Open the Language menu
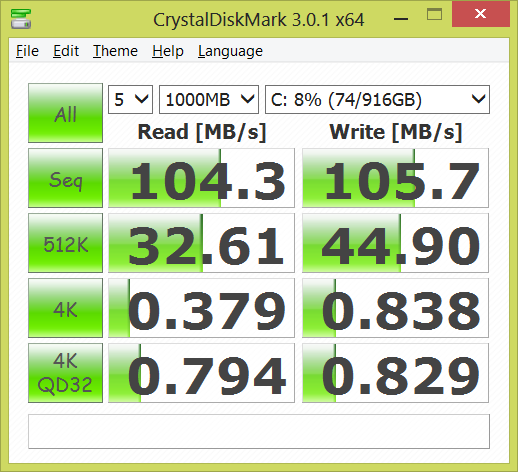The image size is (518, 472). point(230,51)
